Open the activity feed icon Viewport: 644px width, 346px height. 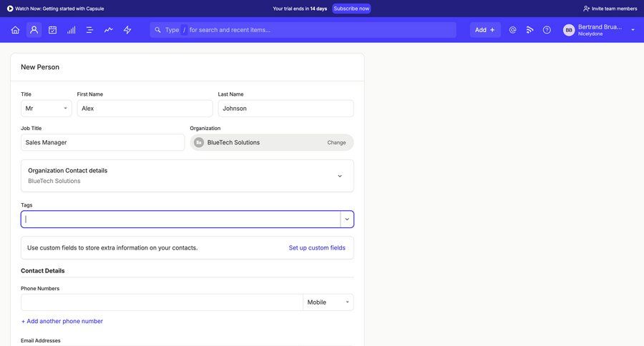pyautogui.click(x=530, y=30)
